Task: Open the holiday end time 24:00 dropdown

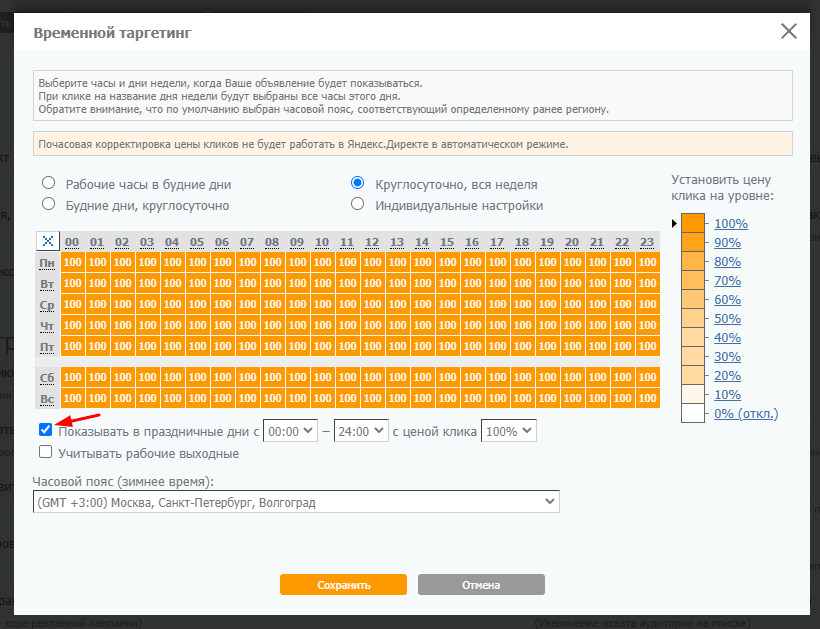Action: 361,431
